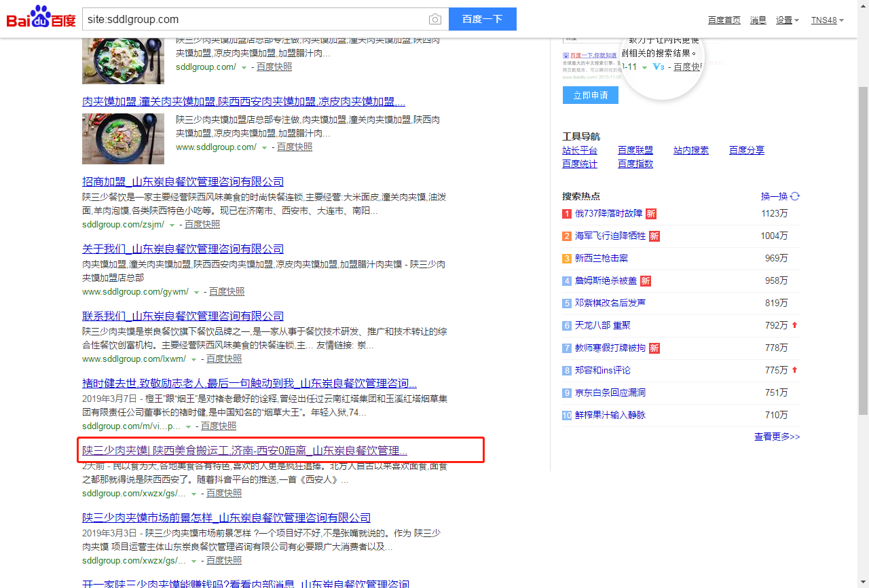The image size is (869, 588).
Task: Click the search count 1123万
Action: click(775, 214)
